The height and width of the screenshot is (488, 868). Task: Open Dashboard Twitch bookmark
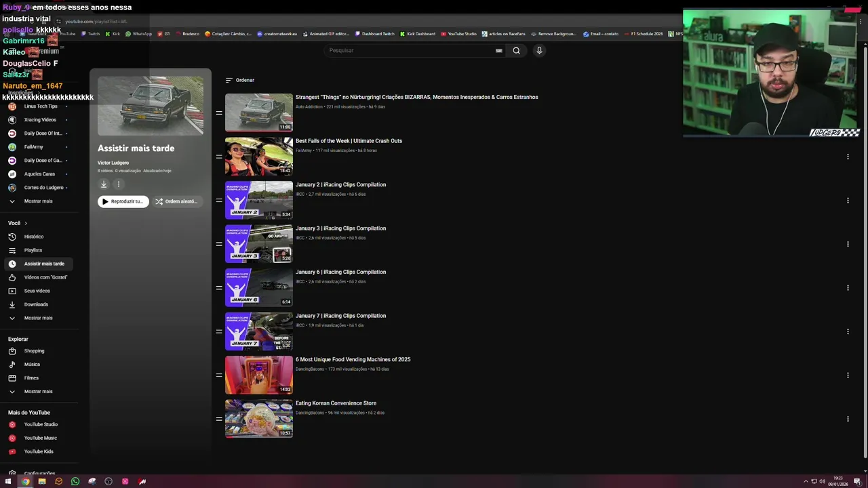click(374, 34)
